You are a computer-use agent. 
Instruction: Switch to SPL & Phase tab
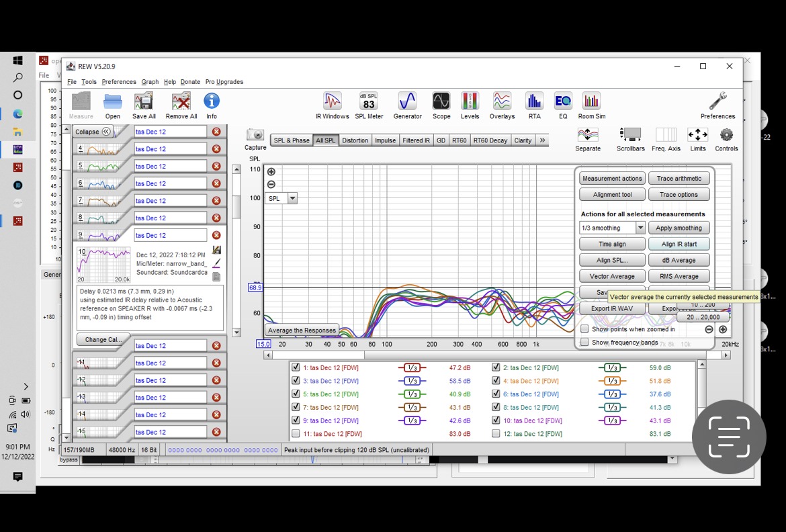click(x=292, y=140)
